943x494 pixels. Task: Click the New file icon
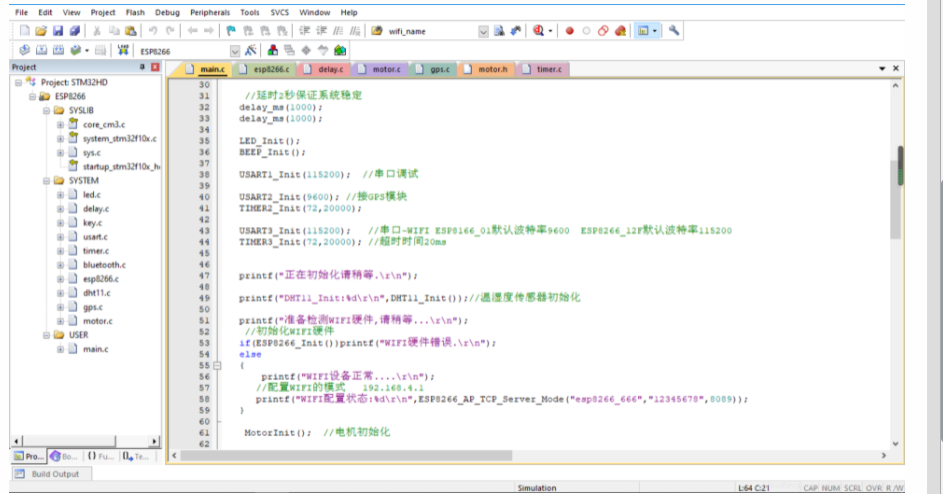coord(23,31)
